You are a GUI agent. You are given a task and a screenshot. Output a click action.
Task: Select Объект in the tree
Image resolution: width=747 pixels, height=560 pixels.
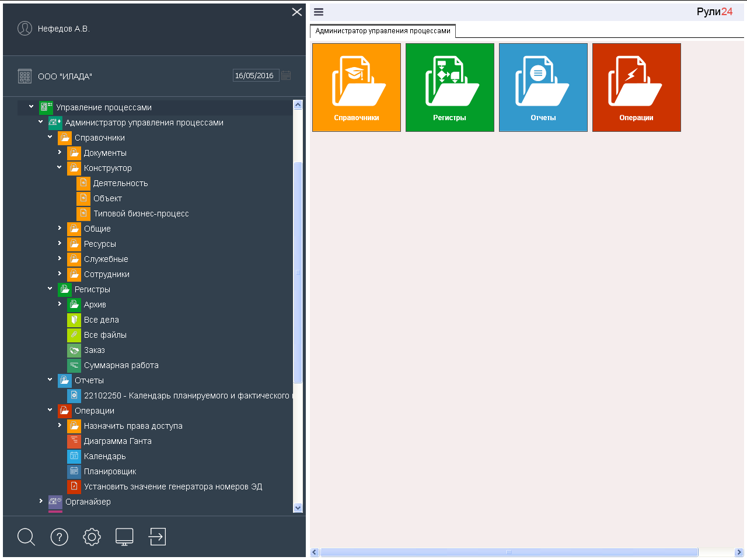[x=107, y=198]
